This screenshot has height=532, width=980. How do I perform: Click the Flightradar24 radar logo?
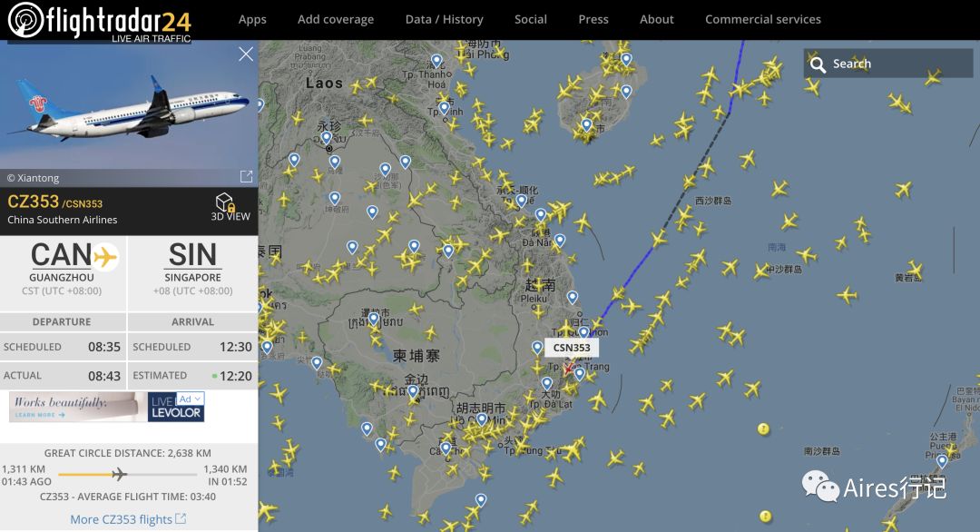(x=25, y=19)
